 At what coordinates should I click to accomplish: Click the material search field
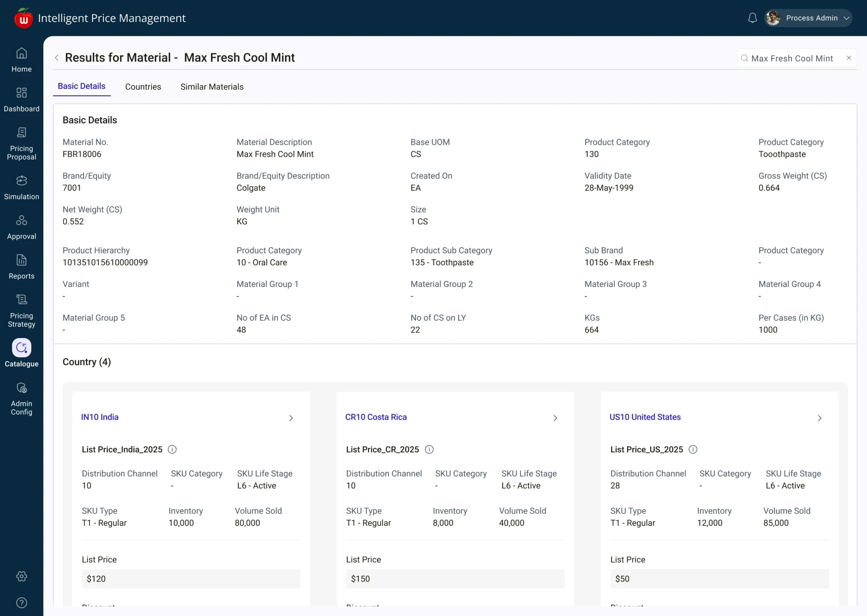click(x=797, y=58)
